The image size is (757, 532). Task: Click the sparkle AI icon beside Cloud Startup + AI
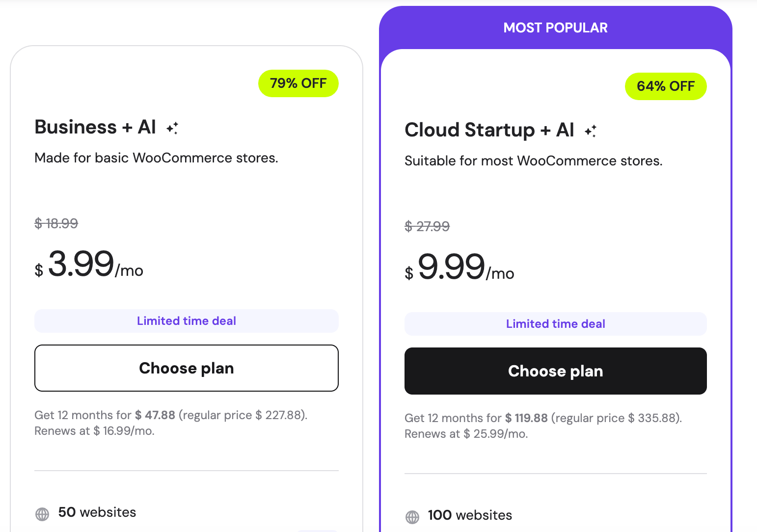tap(592, 131)
